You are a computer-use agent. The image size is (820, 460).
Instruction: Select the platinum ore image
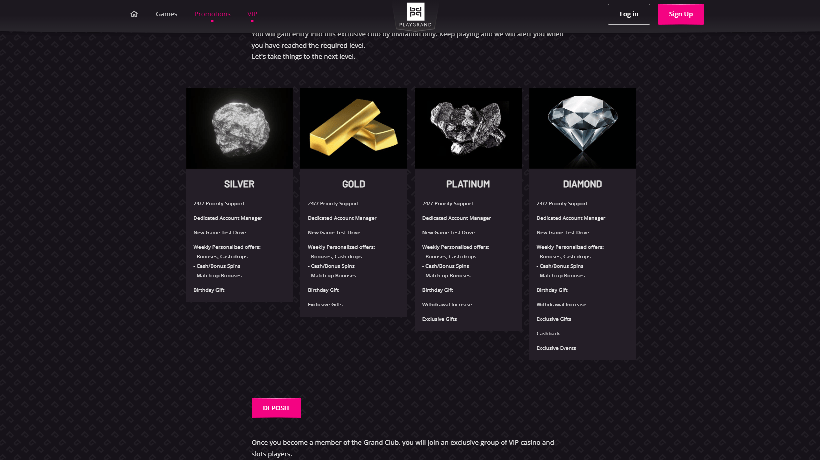coord(468,129)
